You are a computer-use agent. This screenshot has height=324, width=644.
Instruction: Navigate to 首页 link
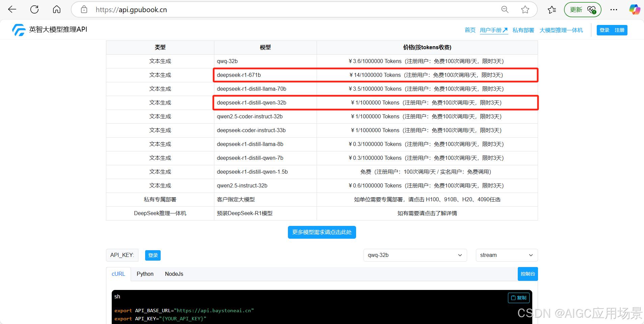(x=470, y=30)
